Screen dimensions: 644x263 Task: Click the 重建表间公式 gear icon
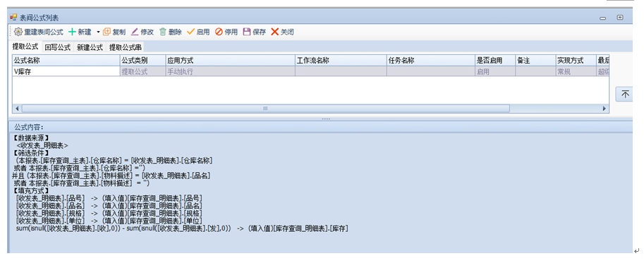coord(18,32)
